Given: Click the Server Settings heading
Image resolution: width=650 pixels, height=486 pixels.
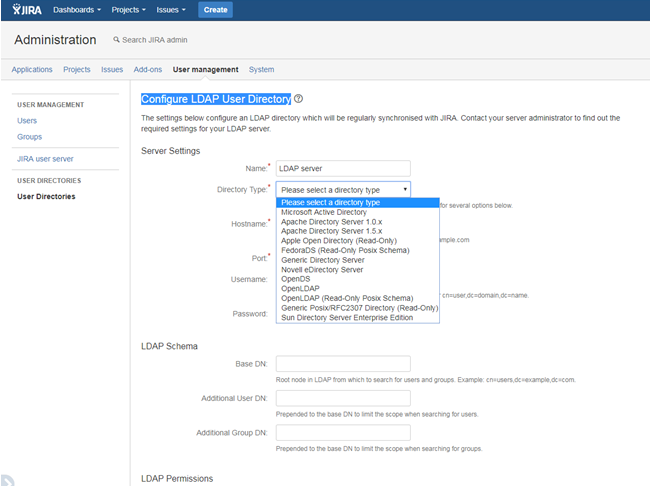Looking at the screenshot, I should point(170,151).
